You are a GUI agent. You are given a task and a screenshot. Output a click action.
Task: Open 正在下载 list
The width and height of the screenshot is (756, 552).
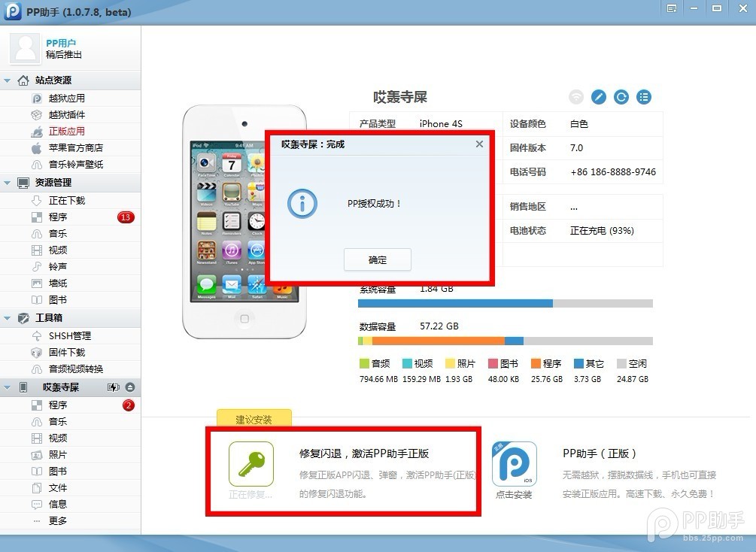[66, 201]
